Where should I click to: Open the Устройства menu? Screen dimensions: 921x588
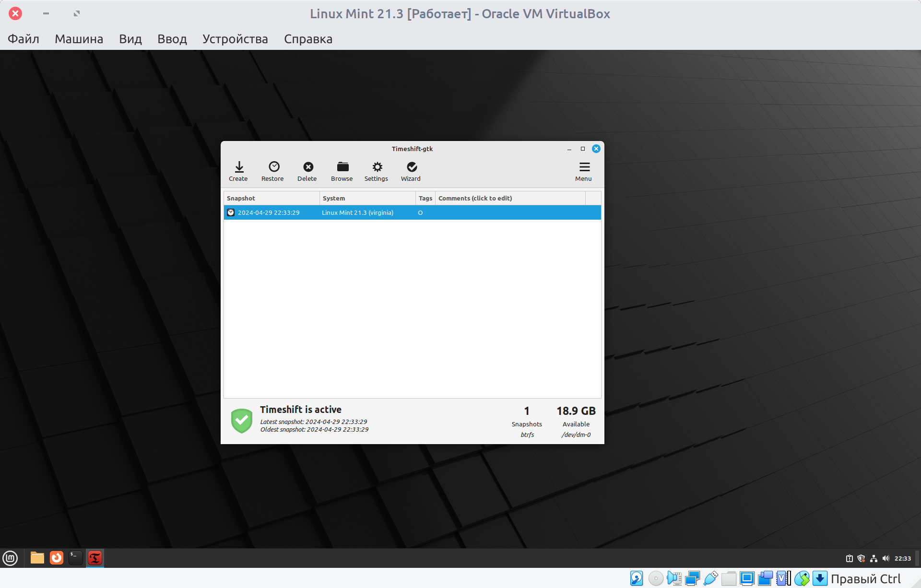tap(235, 39)
